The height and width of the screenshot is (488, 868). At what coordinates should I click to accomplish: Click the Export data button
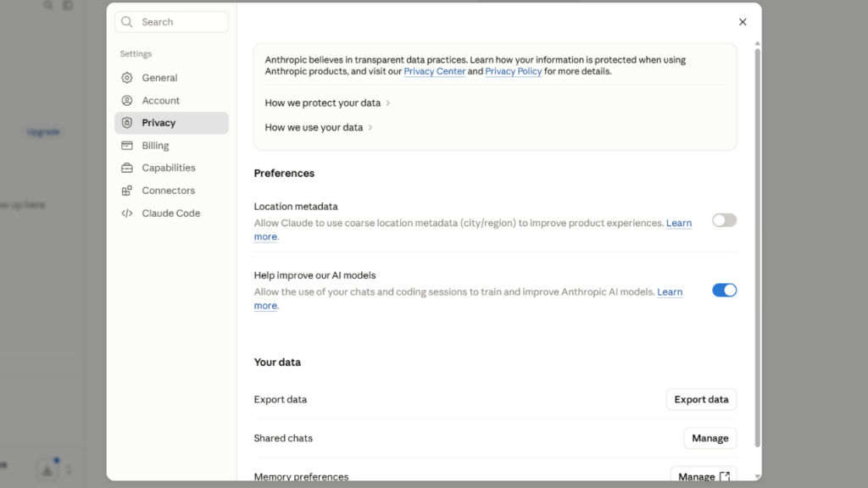[701, 400]
